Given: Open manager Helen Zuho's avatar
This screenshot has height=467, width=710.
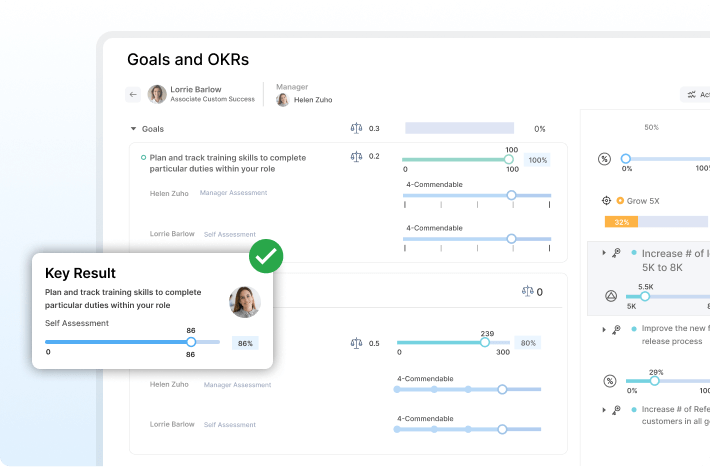Looking at the screenshot, I should click(x=283, y=100).
